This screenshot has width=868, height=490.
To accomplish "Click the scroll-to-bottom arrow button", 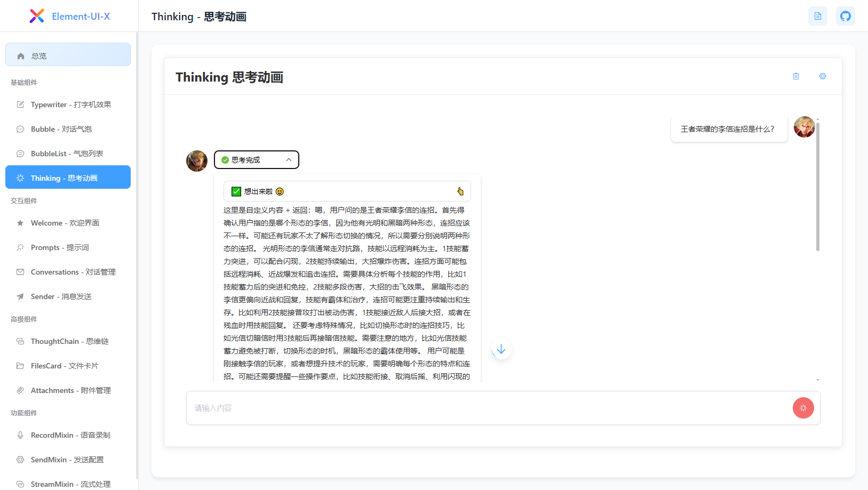I will 500,349.
